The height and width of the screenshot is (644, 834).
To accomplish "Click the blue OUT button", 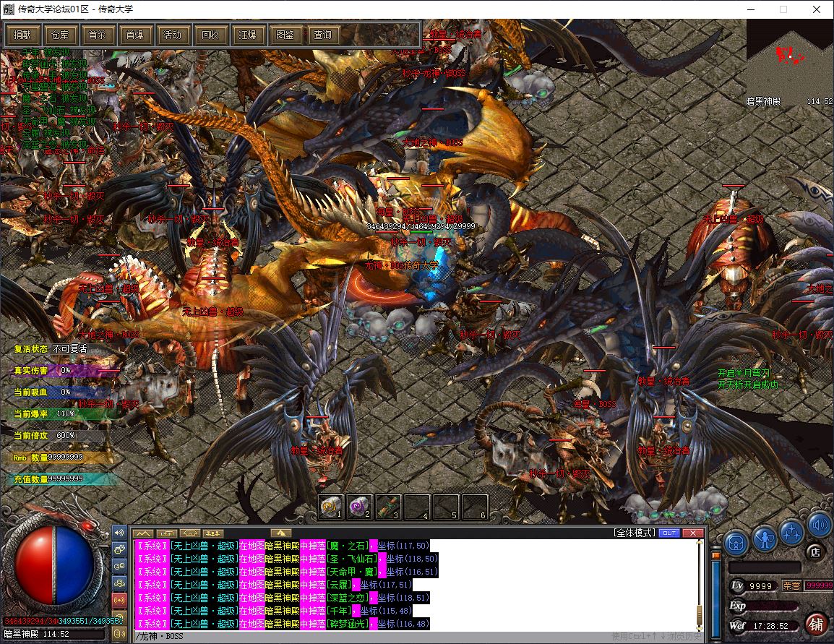I will coord(669,533).
